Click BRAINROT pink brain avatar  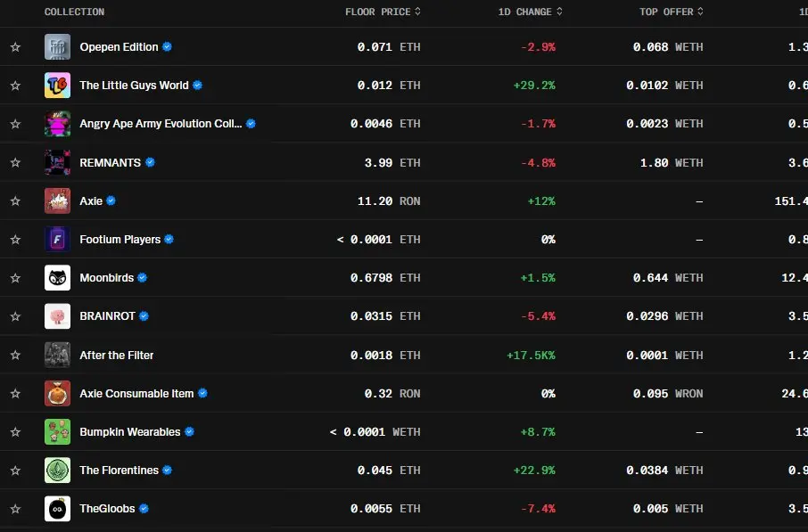click(57, 316)
